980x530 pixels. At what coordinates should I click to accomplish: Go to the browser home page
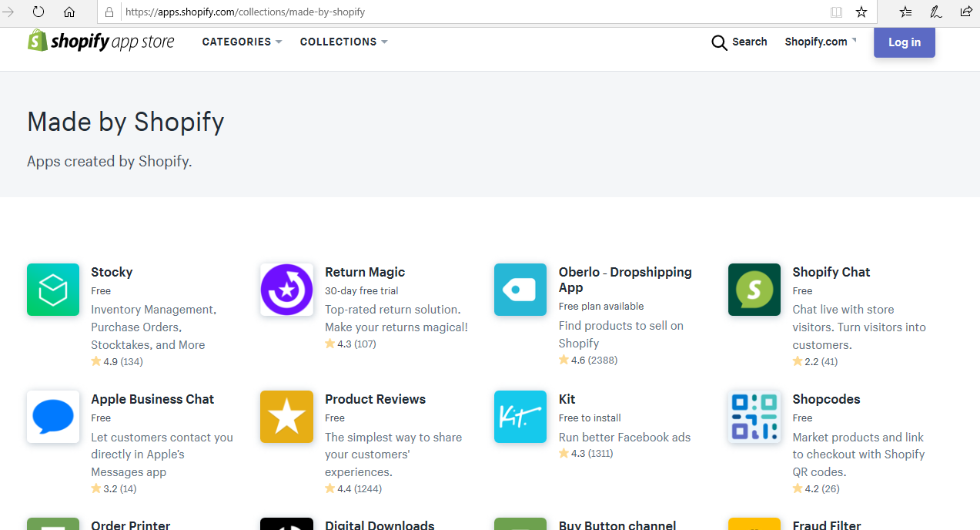69,12
